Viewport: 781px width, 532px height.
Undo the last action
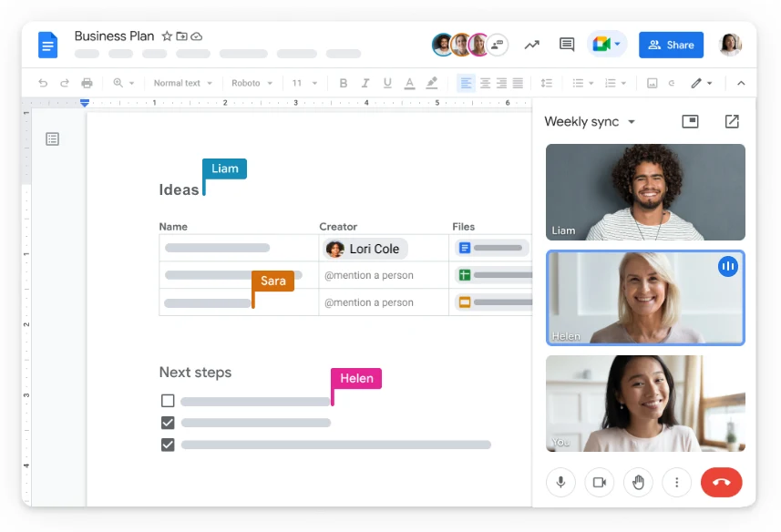click(x=43, y=83)
